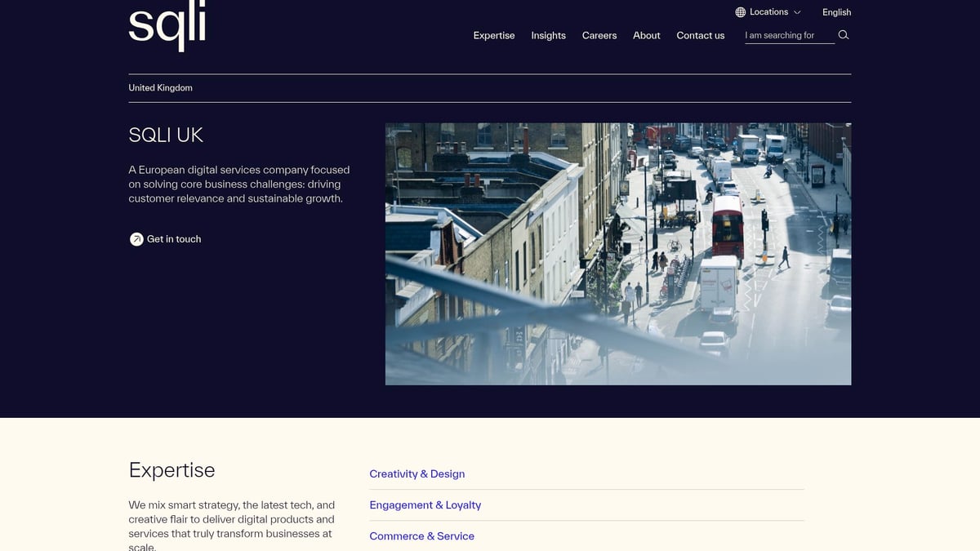
Task: Open the Creativity & Design link
Action: pos(416,473)
